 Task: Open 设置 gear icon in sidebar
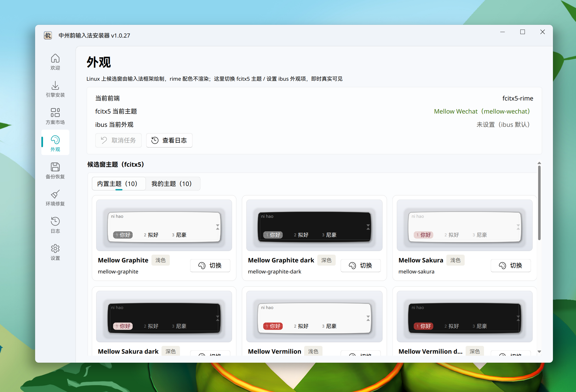(x=55, y=248)
